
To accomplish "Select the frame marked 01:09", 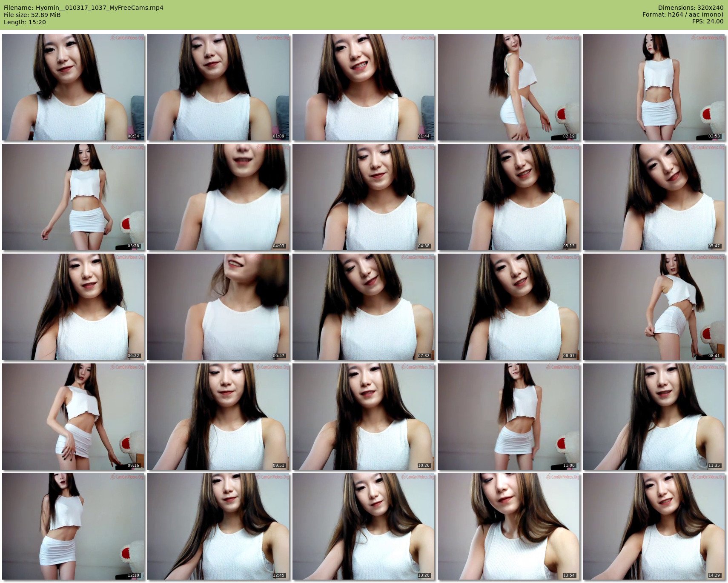I will [x=218, y=87].
